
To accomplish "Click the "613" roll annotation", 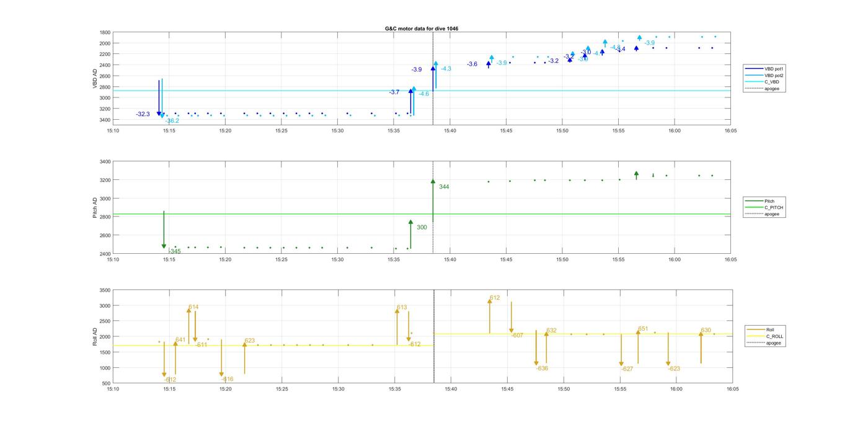I will 402,307.
